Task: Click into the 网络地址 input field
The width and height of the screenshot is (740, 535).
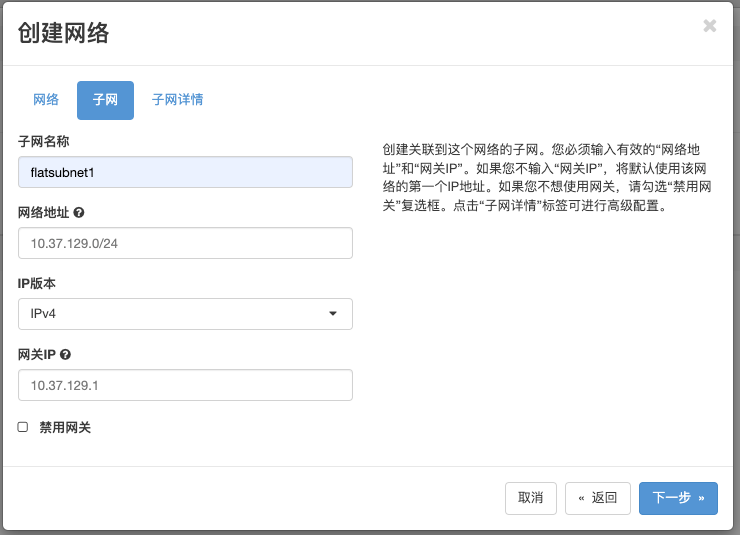Action: (x=185, y=243)
